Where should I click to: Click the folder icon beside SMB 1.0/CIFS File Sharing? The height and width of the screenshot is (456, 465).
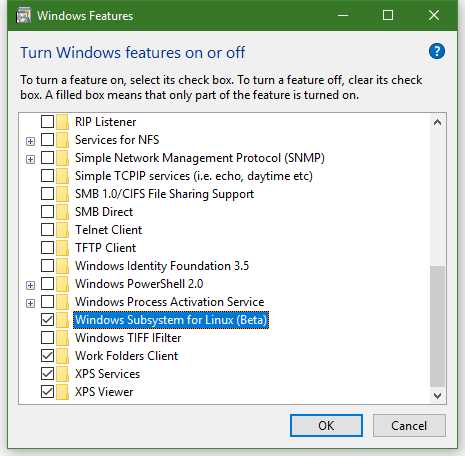(x=62, y=194)
